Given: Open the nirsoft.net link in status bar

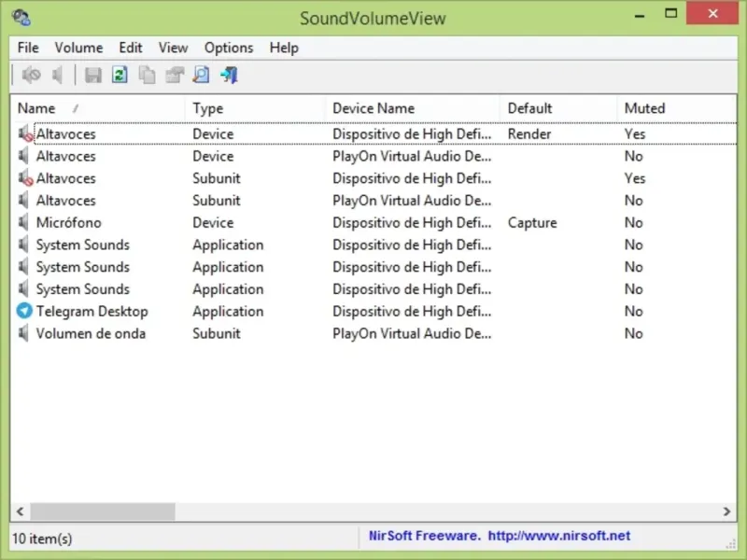Looking at the screenshot, I should pyautogui.click(x=558, y=536).
